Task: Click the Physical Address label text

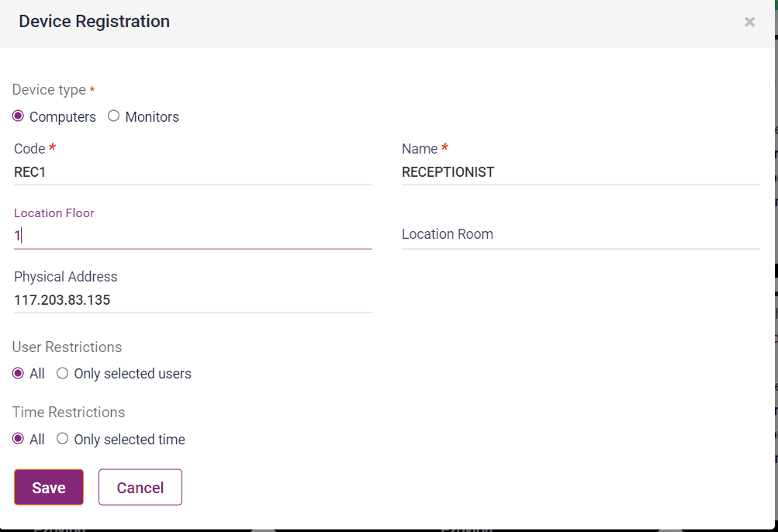Action: click(66, 277)
